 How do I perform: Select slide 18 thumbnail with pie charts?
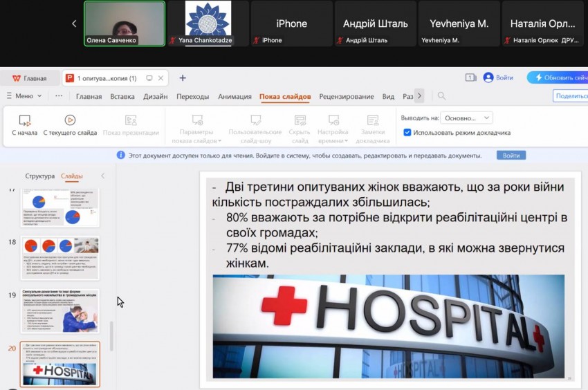60,258
